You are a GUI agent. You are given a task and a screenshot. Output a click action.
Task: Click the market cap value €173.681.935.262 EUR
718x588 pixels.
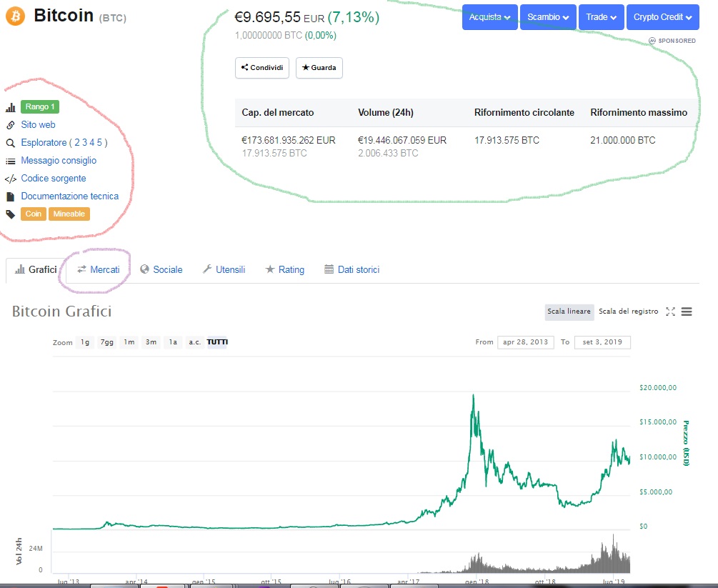click(x=289, y=140)
